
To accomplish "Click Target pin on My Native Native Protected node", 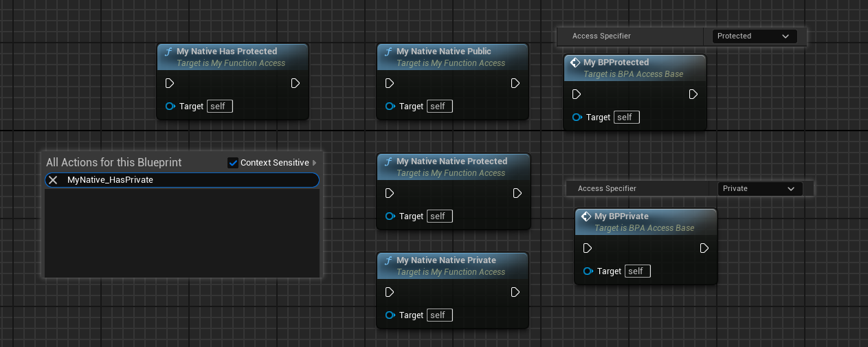I will pos(390,216).
